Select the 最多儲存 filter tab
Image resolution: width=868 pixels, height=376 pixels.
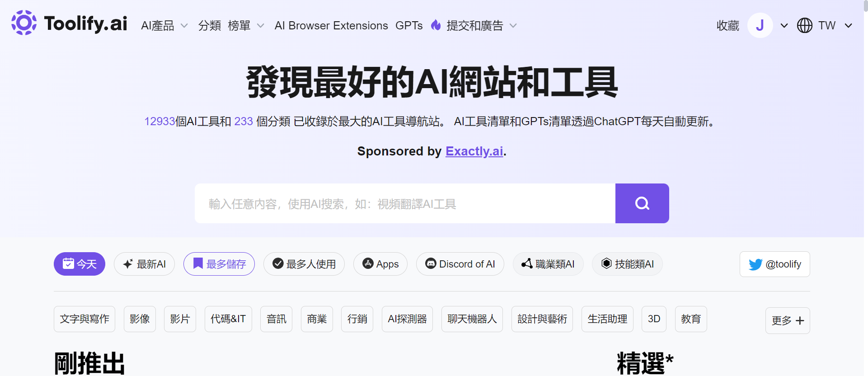pos(219,264)
